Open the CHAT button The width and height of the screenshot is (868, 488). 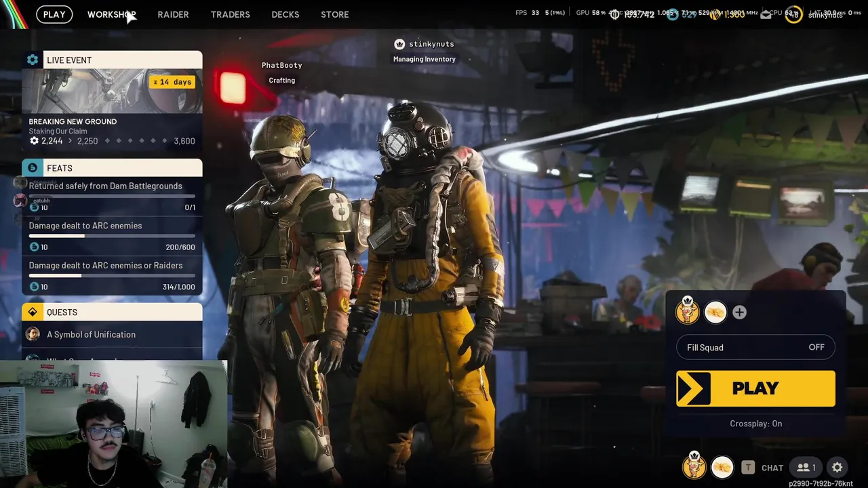[x=772, y=468]
